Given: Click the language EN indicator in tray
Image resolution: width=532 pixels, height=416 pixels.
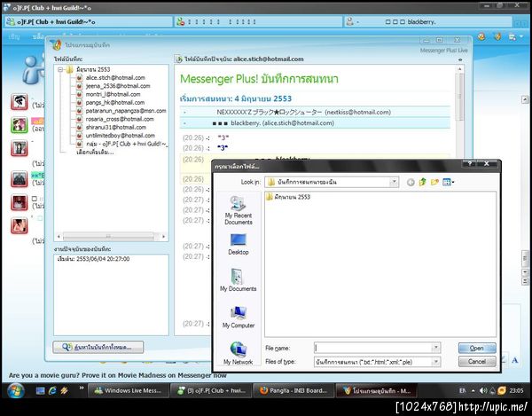Looking at the screenshot, I should point(463,390).
